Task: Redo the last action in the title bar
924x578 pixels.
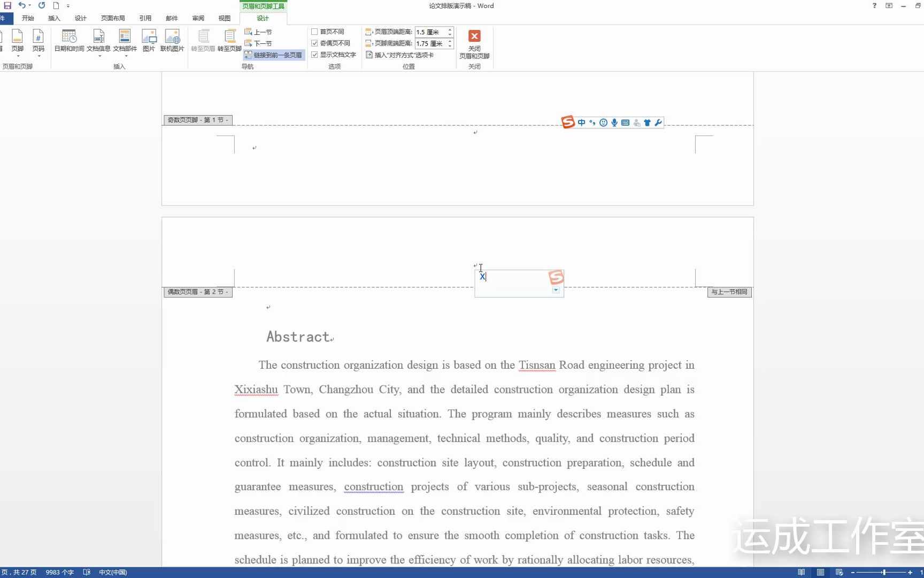Action: (x=42, y=5)
